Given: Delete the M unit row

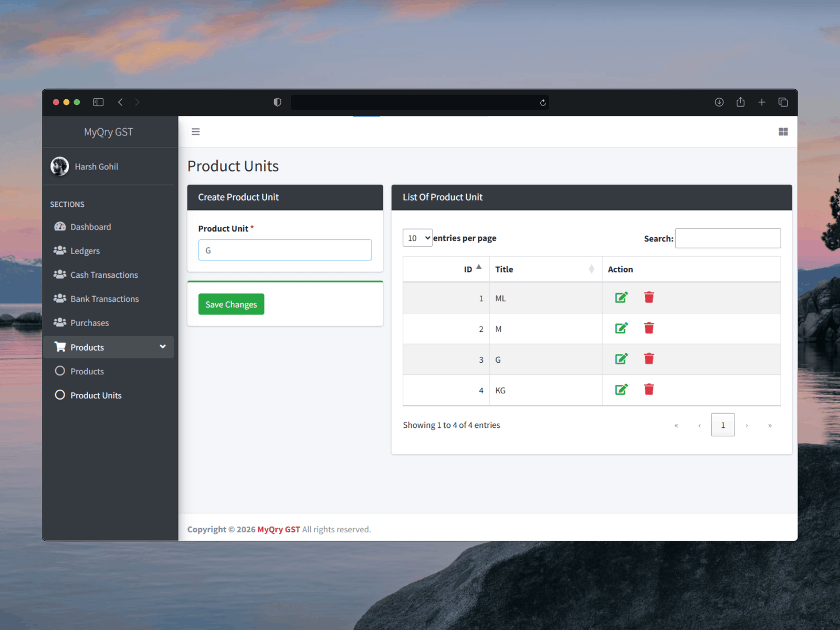Looking at the screenshot, I should pyautogui.click(x=649, y=328).
